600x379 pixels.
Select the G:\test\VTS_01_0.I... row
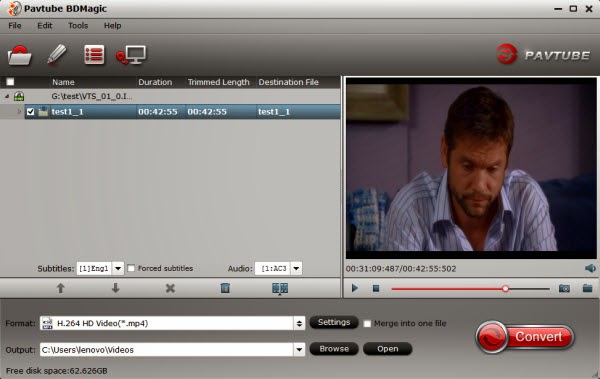click(x=170, y=96)
